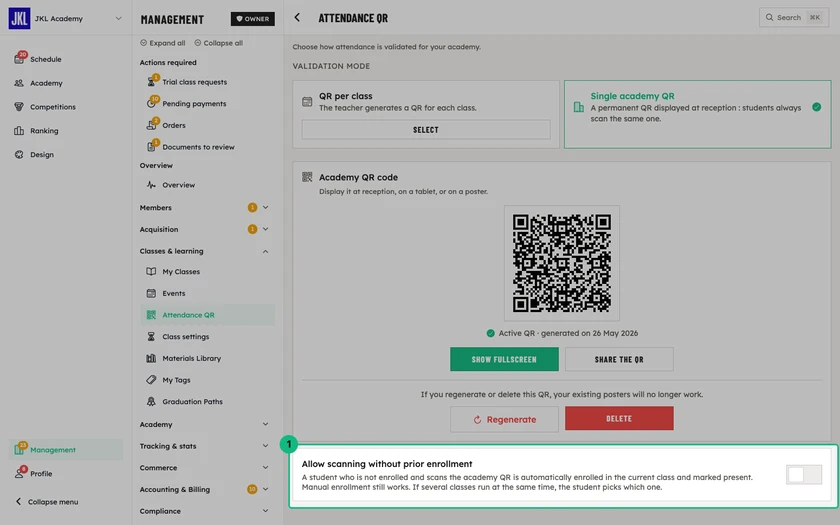
Task: Click the Profile user icon
Action: pos(19,474)
